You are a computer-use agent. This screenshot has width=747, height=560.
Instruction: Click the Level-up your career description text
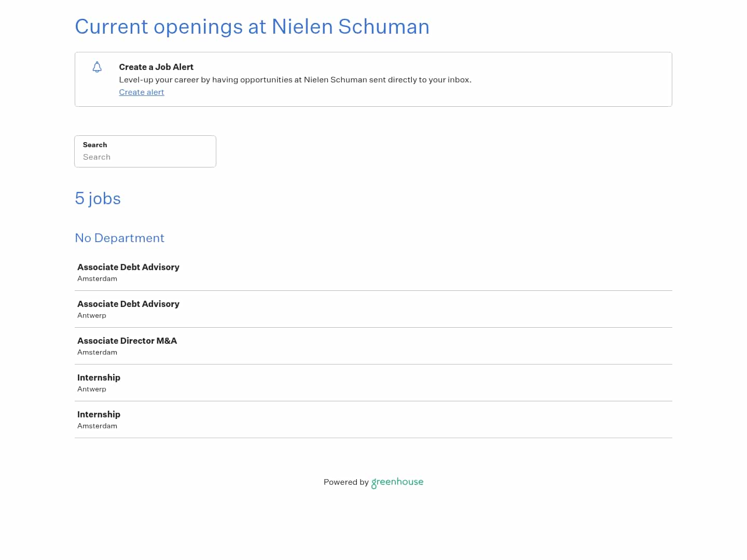click(295, 80)
